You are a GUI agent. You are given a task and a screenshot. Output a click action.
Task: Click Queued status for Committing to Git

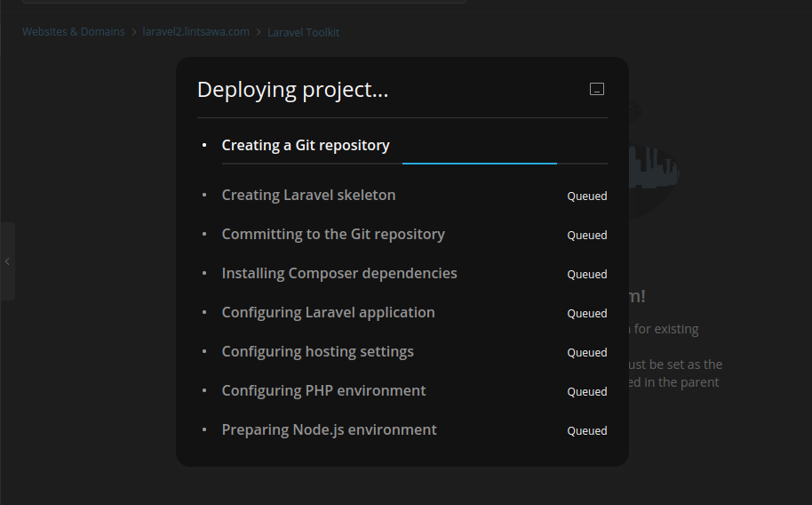(x=586, y=235)
